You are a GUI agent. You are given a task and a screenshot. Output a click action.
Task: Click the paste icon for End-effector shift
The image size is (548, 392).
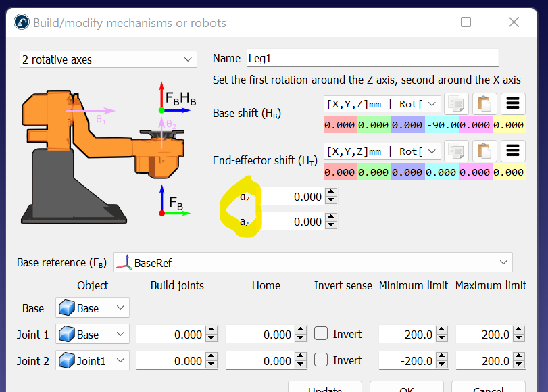pyautogui.click(x=484, y=151)
